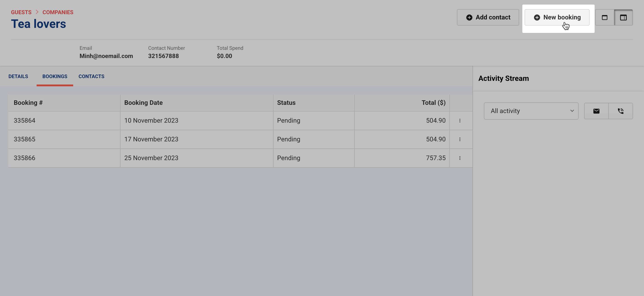
Task: Click the Booking # column header
Action: tap(28, 103)
